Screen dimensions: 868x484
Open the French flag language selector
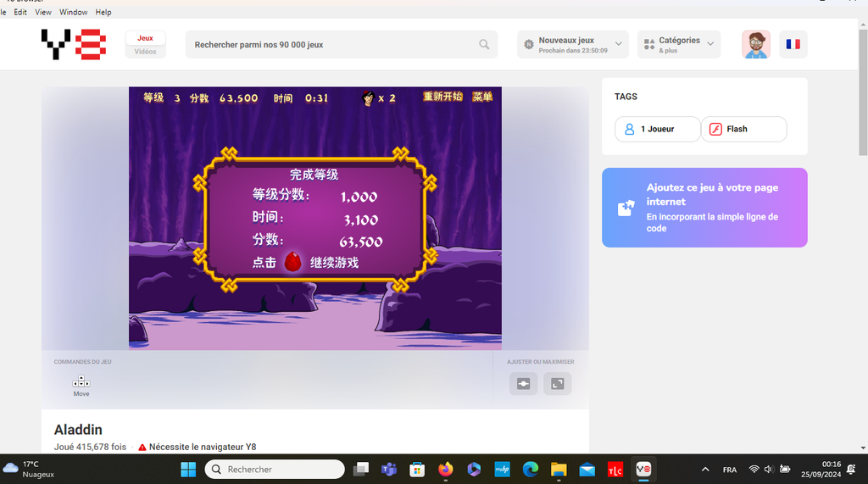click(x=793, y=44)
